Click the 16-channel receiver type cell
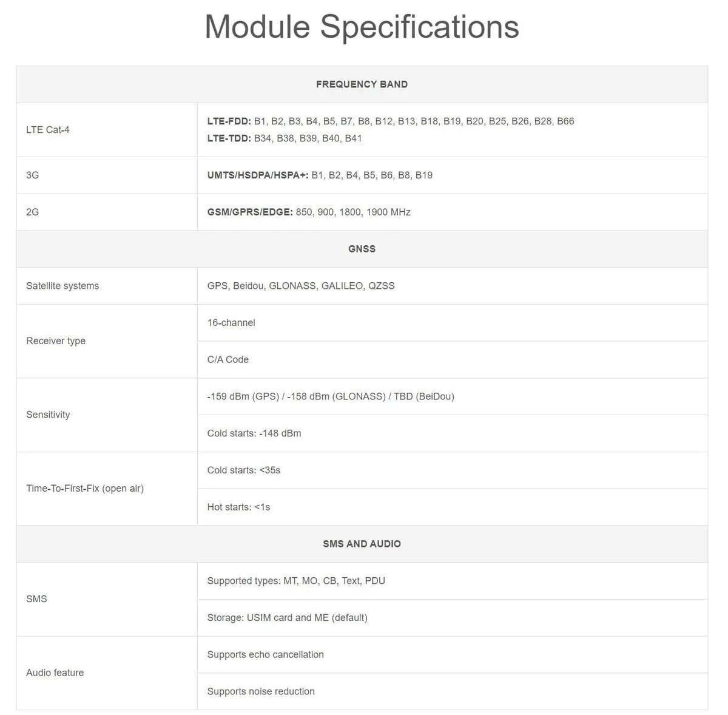Image resolution: width=728 pixels, height=715 pixels. pos(453,323)
